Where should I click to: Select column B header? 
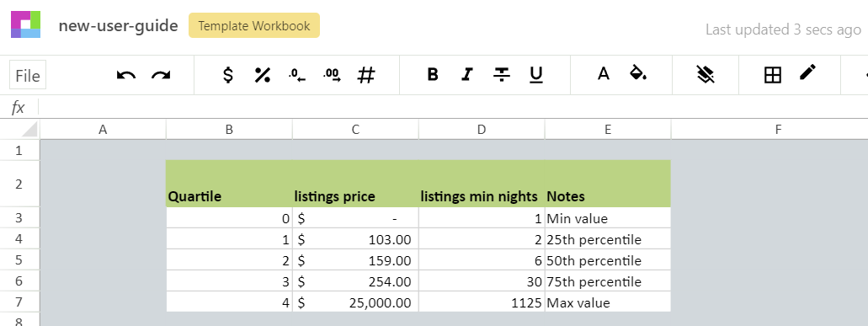tap(229, 130)
